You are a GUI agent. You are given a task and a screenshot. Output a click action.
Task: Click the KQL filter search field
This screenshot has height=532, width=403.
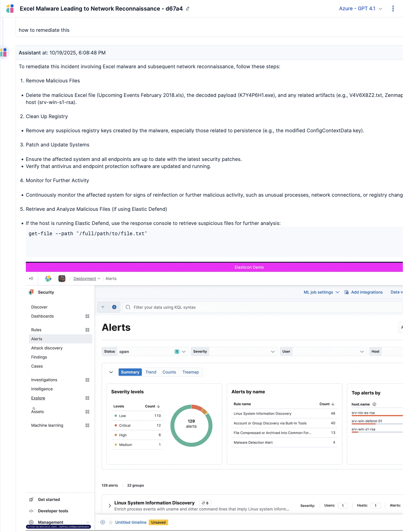(262, 307)
